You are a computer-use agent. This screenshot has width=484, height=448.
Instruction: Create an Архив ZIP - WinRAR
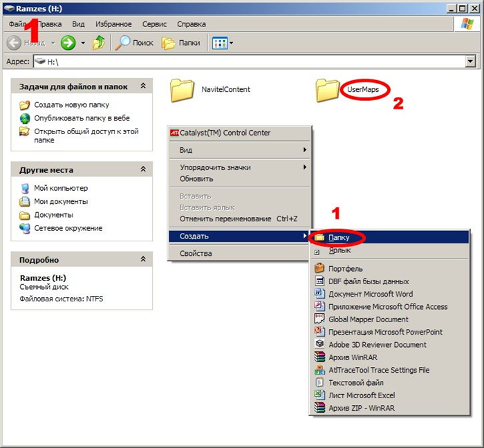(x=389, y=408)
